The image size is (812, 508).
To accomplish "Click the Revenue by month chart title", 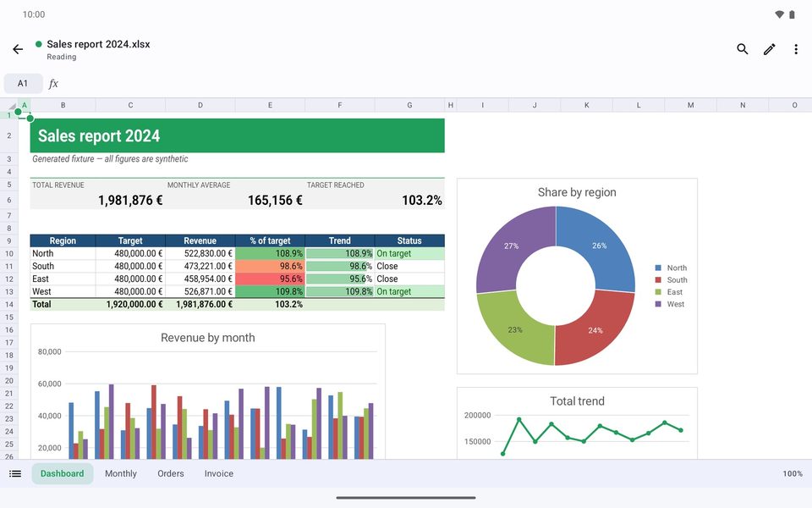I will tap(208, 338).
